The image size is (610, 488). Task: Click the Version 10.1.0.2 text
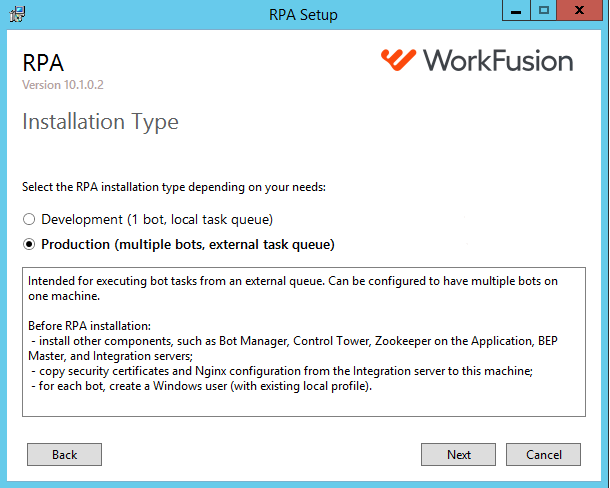tap(63, 85)
